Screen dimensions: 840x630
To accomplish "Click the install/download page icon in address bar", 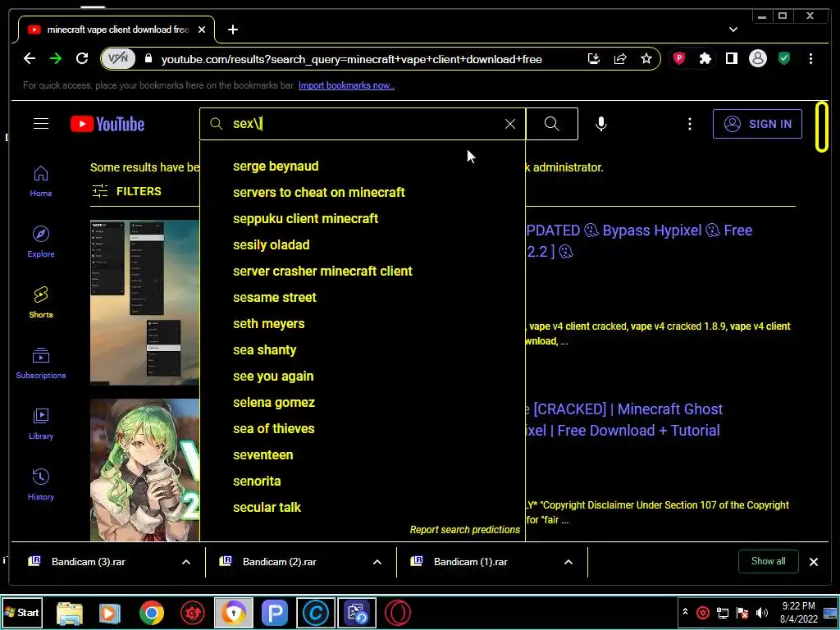I will 594,58.
